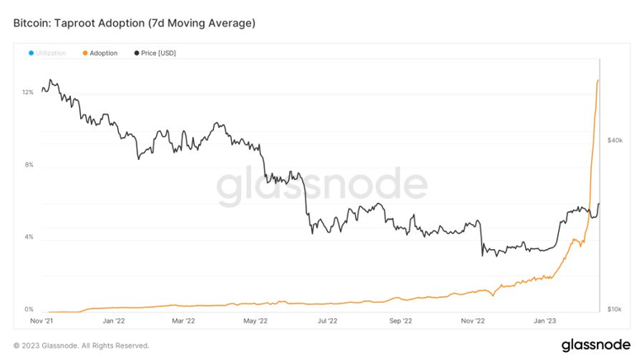Viewport: 644px width, 362px height.
Task: Click the glassnode logo at bottom right
Action: coord(595,345)
